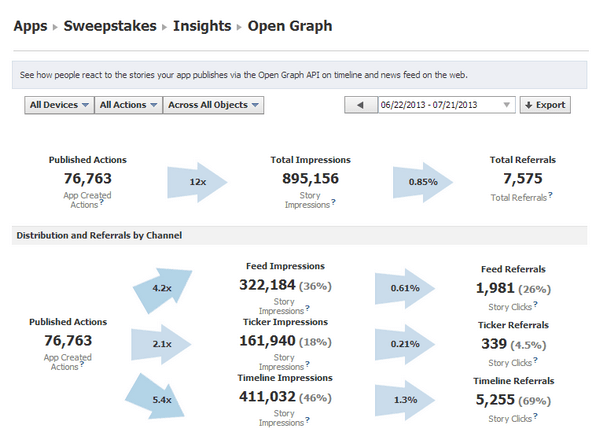
Task: Open the Across All Objects dropdown
Action: coord(214,105)
